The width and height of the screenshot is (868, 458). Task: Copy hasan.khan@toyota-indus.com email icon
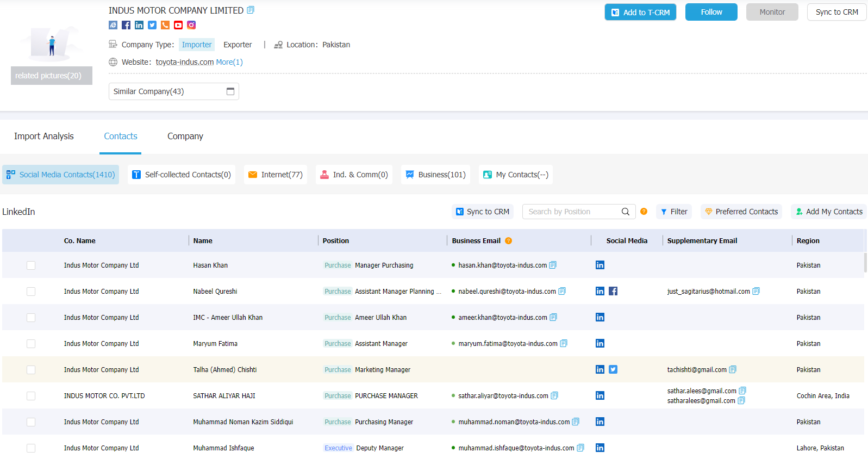click(553, 265)
